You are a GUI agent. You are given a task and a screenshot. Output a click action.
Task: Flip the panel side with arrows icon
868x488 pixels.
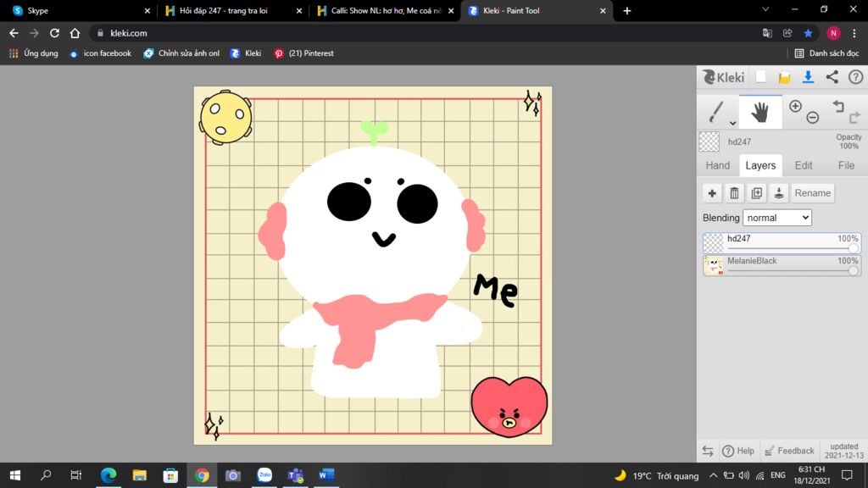click(708, 451)
